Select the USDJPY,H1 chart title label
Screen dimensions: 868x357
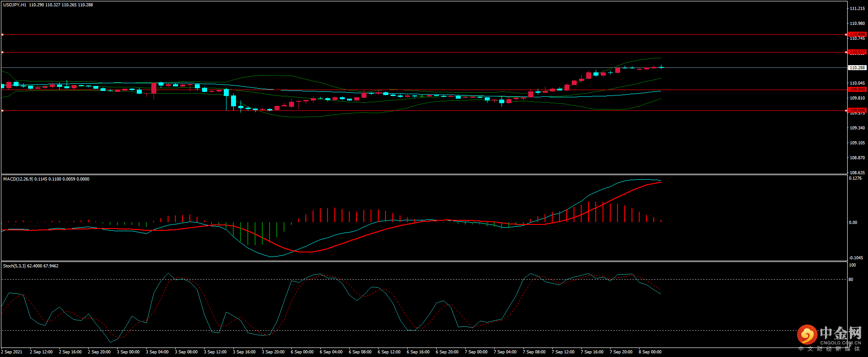pyautogui.click(x=15, y=5)
